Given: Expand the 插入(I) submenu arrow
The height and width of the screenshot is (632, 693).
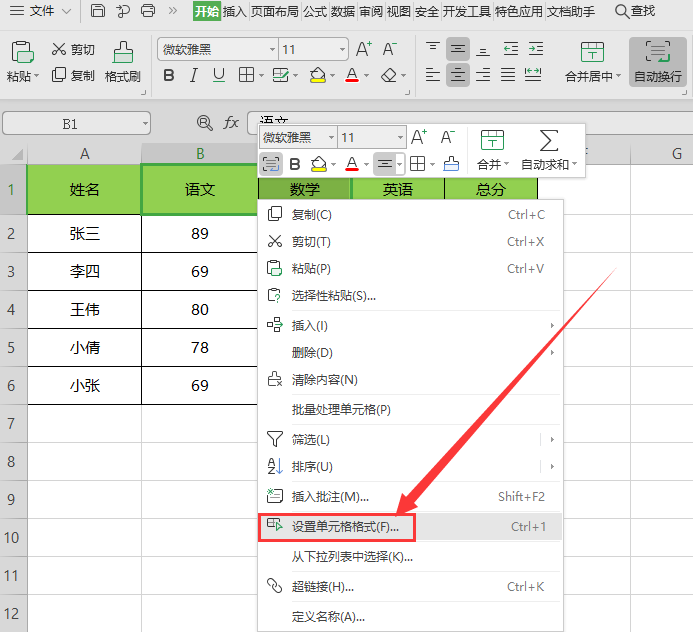Looking at the screenshot, I should click(552, 326).
